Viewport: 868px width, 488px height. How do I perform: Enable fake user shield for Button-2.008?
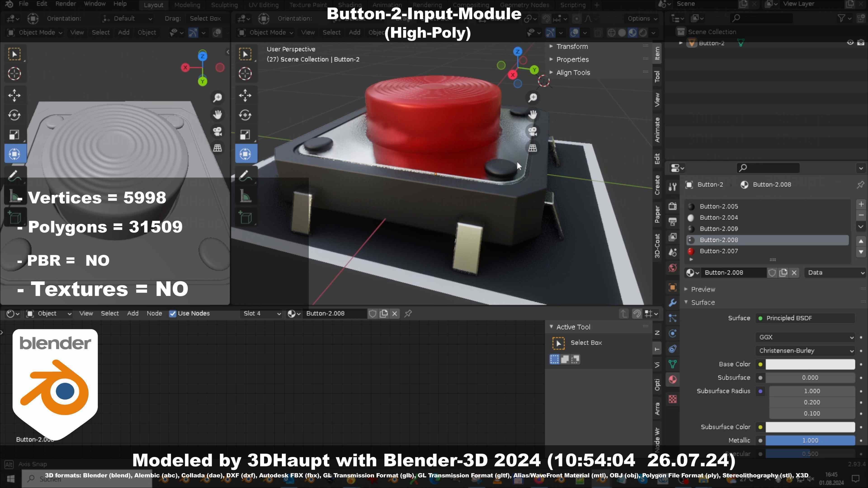(772, 272)
